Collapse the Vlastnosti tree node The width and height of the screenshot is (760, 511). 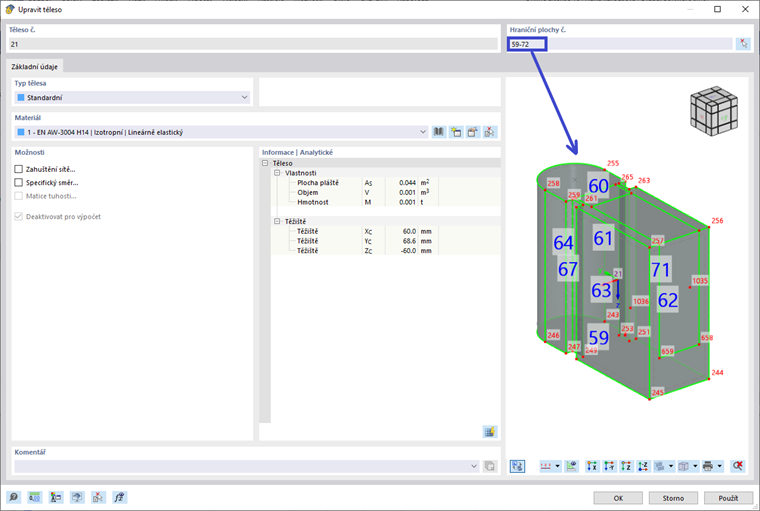click(277, 173)
